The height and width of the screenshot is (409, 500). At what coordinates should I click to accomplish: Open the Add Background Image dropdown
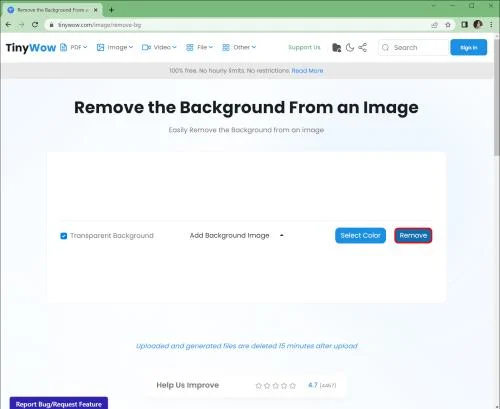[x=237, y=236]
